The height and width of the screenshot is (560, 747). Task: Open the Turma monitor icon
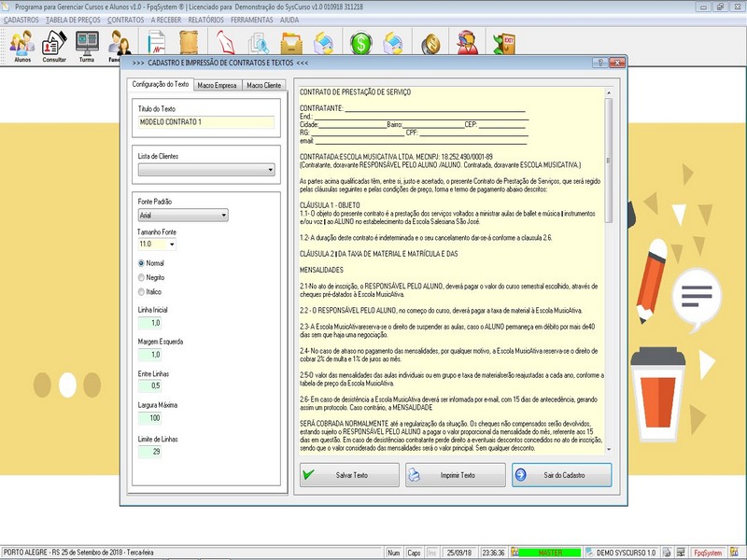[87, 46]
